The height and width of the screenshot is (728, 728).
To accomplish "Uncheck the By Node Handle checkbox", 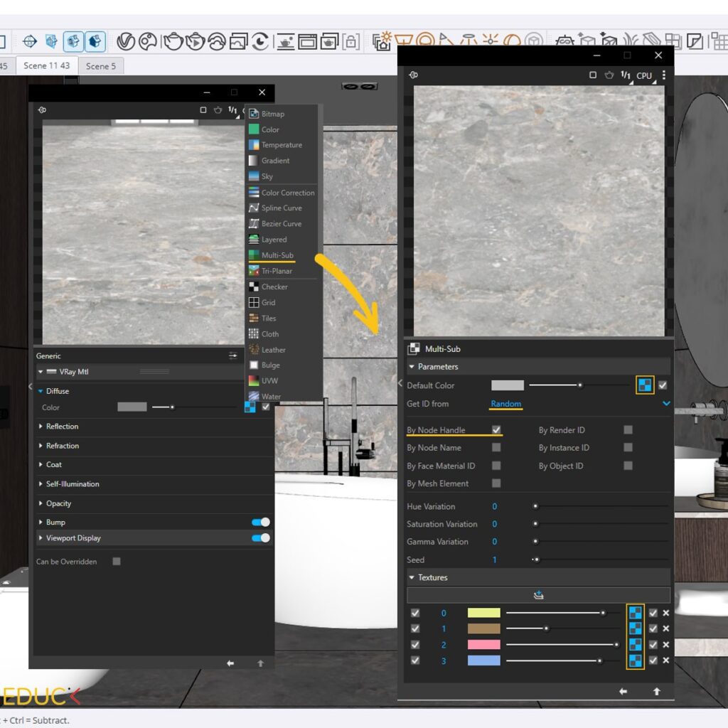I will coord(496,430).
